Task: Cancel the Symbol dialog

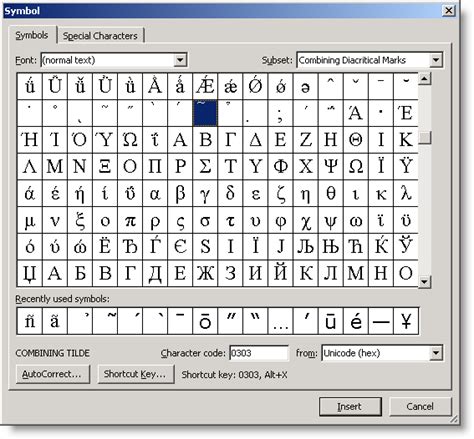Action: (420, 407)
